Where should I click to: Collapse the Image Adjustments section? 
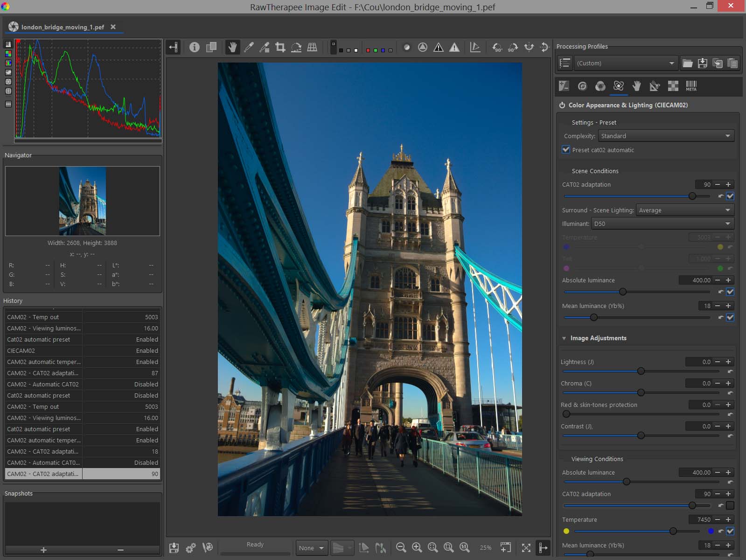click(x=564, y=338)
